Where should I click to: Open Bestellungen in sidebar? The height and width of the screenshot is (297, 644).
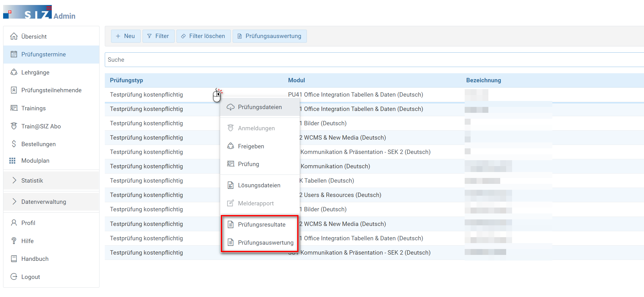click(51, 144)
